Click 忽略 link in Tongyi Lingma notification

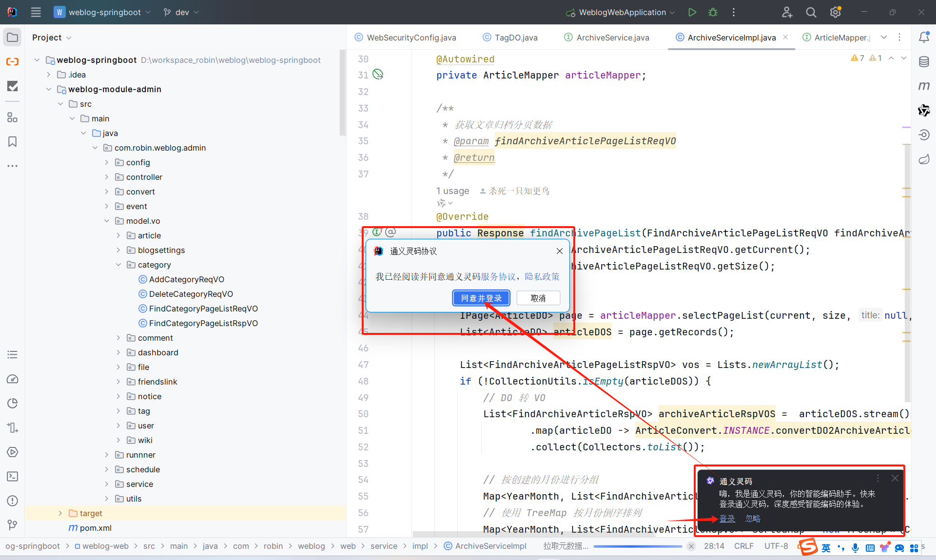click(x=753, y=519)
